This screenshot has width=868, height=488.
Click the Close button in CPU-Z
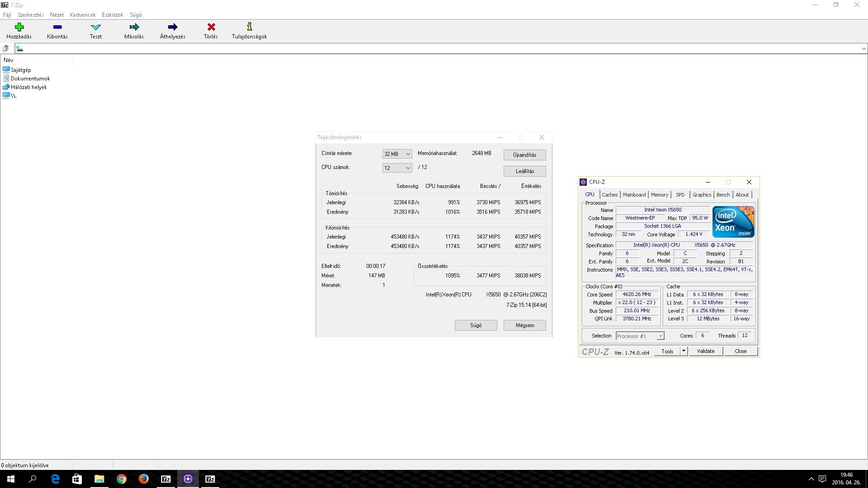pos(741,351)
